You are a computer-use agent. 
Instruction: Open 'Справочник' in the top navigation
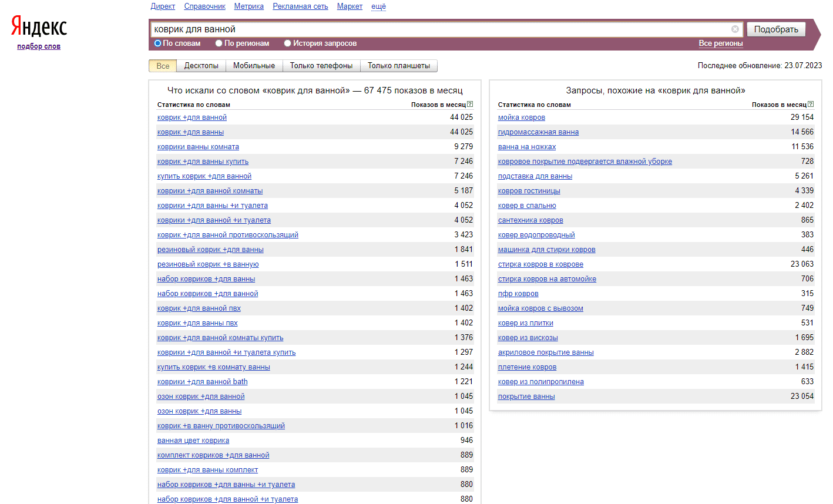[204, 6]
